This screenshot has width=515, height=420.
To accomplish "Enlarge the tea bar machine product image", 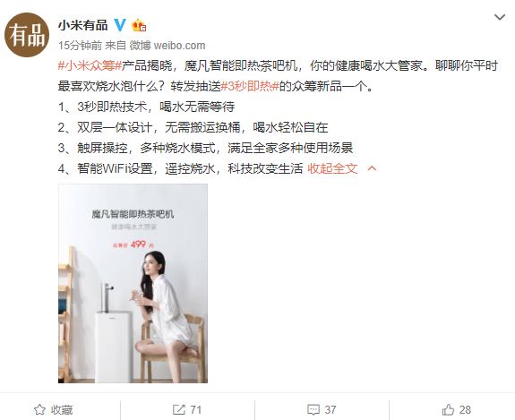I will 133,283.
